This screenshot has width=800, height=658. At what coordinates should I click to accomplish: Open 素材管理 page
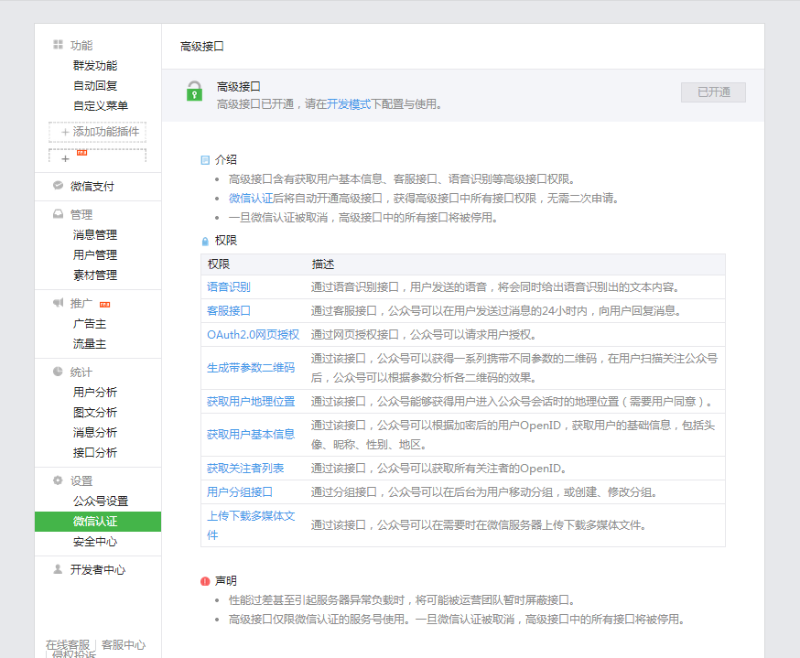[x=95, y=275]
